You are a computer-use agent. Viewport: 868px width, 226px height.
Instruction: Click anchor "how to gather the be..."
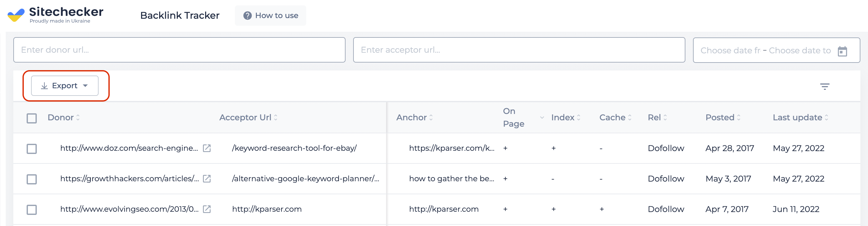(x=451, y=178)
